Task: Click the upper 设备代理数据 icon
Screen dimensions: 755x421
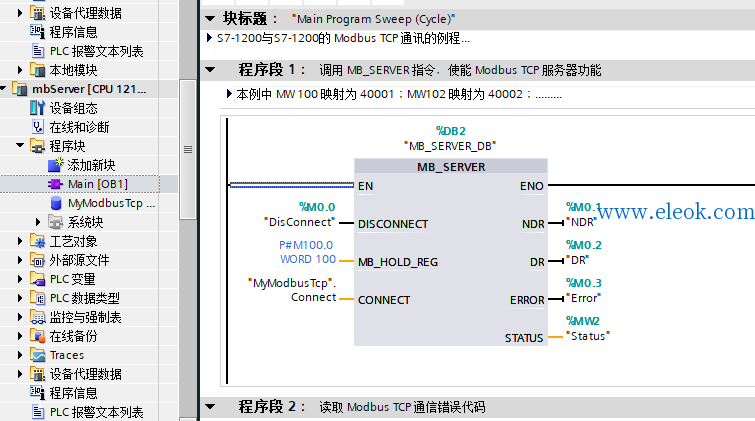Action: [x=38, y=13]
